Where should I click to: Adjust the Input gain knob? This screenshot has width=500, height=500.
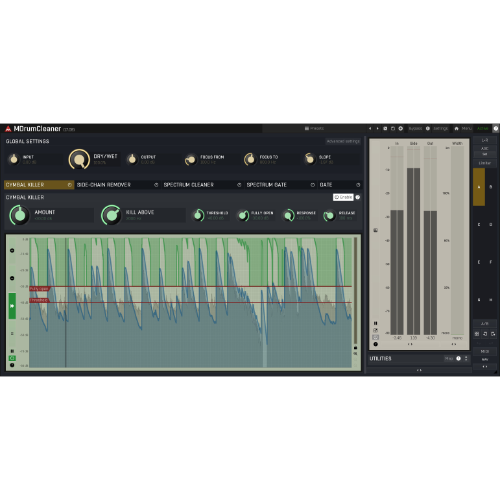(14, 159)
